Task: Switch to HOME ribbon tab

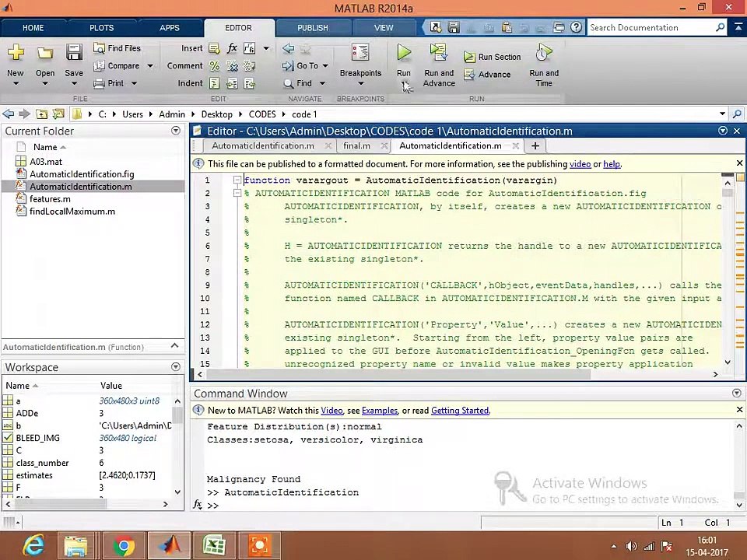Action: click(33, 28)
